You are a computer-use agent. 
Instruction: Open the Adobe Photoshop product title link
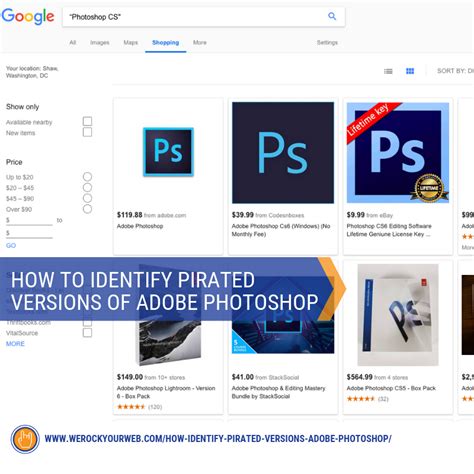pyautogui.click(x=140, y=226)
